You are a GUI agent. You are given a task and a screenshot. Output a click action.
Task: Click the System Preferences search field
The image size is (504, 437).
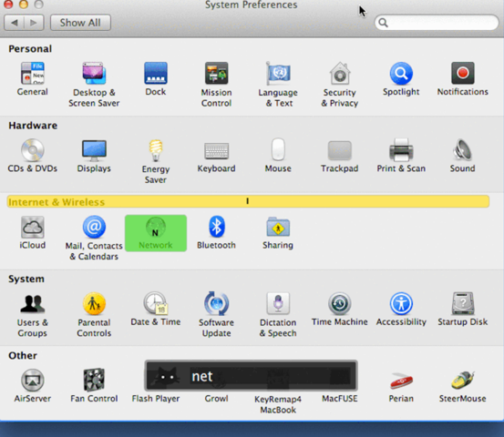(437, 23)
